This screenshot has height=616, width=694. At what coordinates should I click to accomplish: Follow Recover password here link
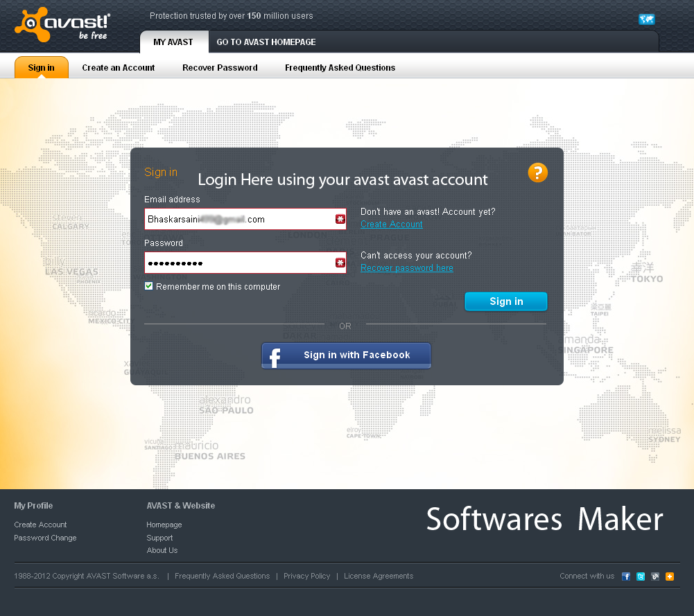[407, 268]
